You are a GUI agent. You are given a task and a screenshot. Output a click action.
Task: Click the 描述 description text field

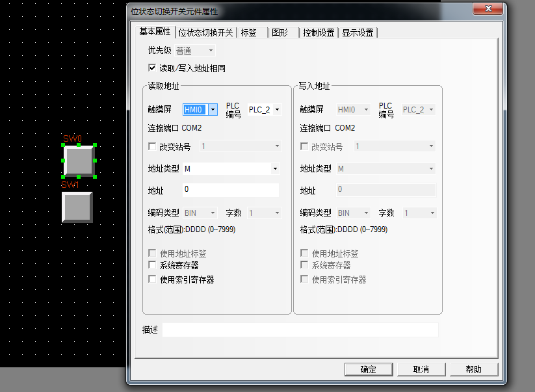300,330
